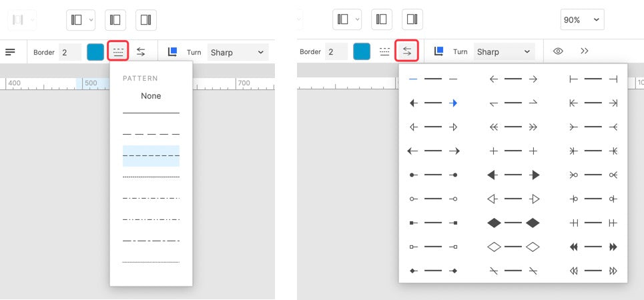
Task: Open the 90% zoom dropdown
Action: (582, 20)
